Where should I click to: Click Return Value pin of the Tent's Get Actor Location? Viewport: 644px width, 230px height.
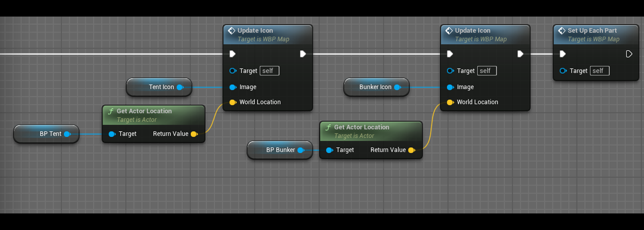[194, 134]
